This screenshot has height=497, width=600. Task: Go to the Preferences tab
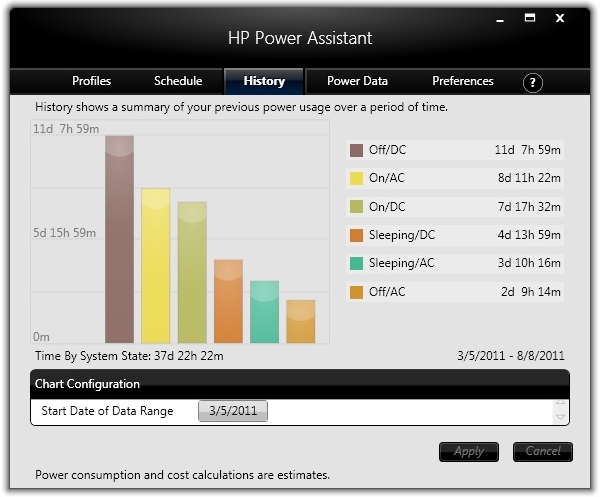click(x=462, y=81)
